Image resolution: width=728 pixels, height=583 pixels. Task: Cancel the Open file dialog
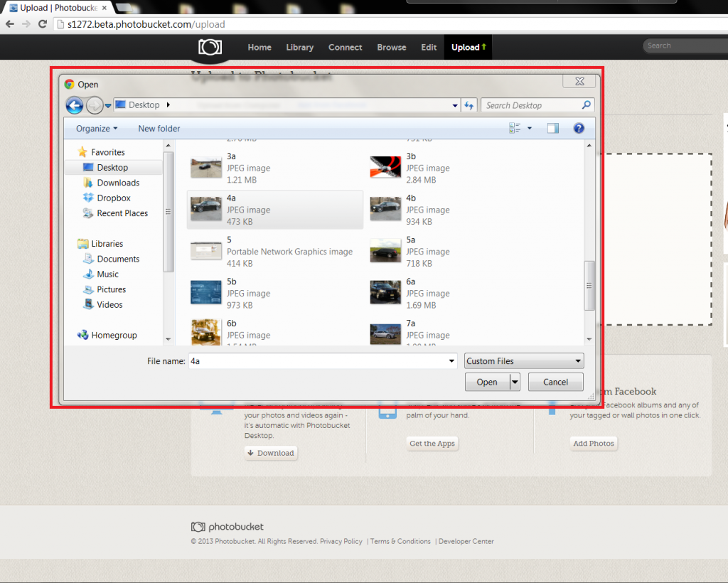pos(555,382)
